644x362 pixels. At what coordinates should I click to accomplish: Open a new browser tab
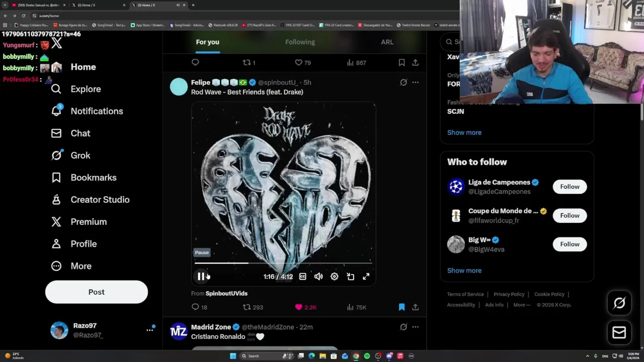click(x=193, y=5)
